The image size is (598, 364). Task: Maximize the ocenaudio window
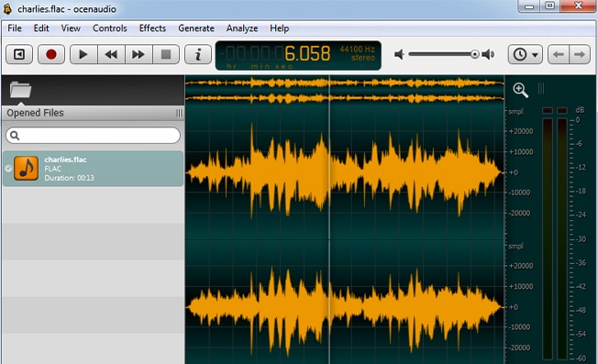550,6
